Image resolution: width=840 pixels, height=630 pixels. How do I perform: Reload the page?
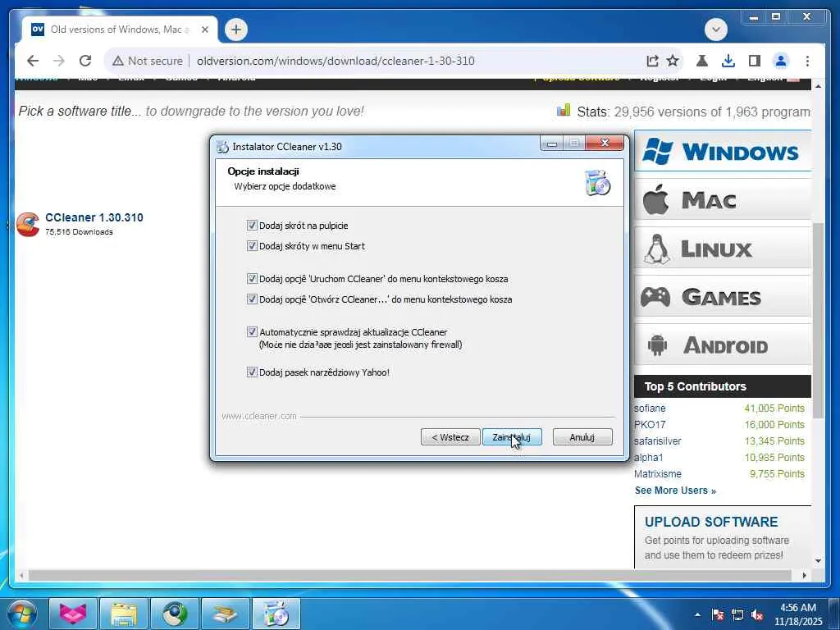[85, 61]
